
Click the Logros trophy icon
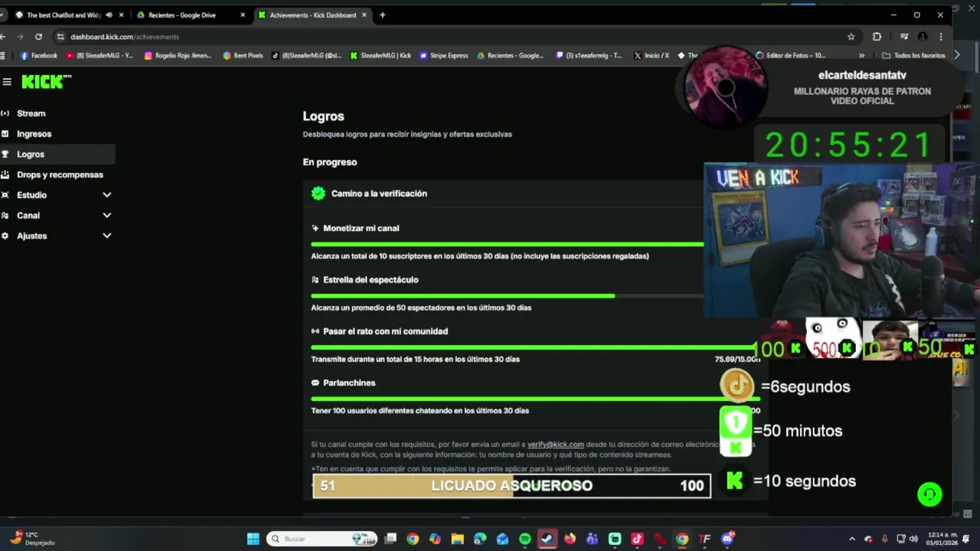tap(5, 154)
